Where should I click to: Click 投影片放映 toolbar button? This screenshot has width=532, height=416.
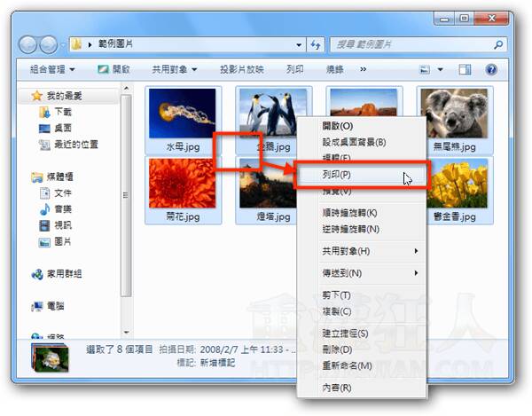click(x=242, y=69)
